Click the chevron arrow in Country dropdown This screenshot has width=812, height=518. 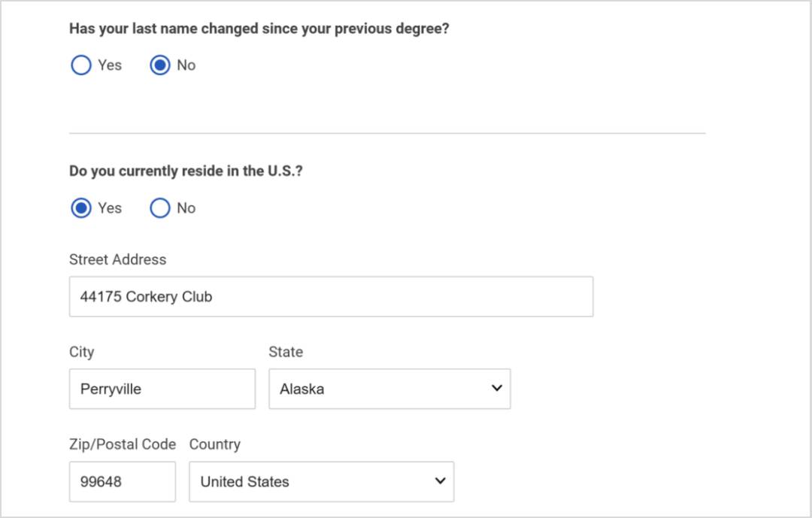pyautogui.click(x=440, y=480)
